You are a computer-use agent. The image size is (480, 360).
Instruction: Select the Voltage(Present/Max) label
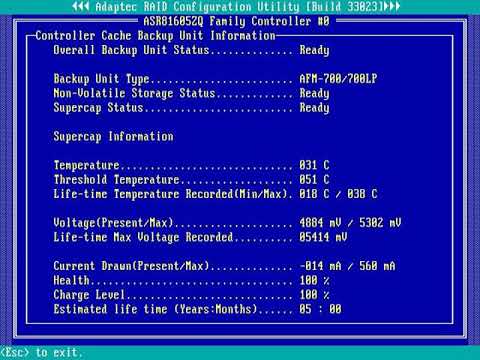tap(113, 223)
